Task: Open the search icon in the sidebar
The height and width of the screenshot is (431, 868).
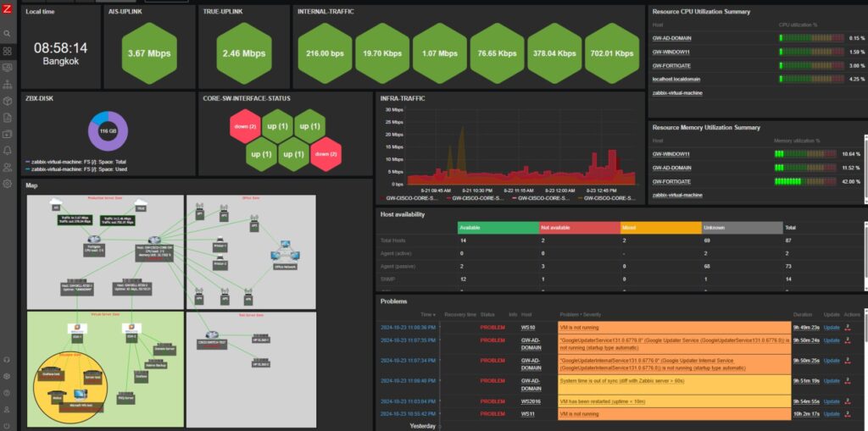Action: (7, 33)
